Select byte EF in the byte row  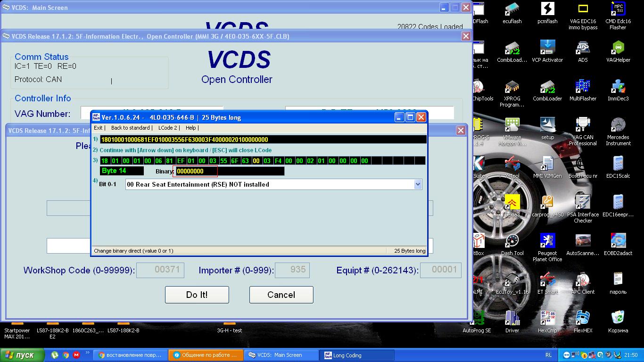click(x=180, y=161)
